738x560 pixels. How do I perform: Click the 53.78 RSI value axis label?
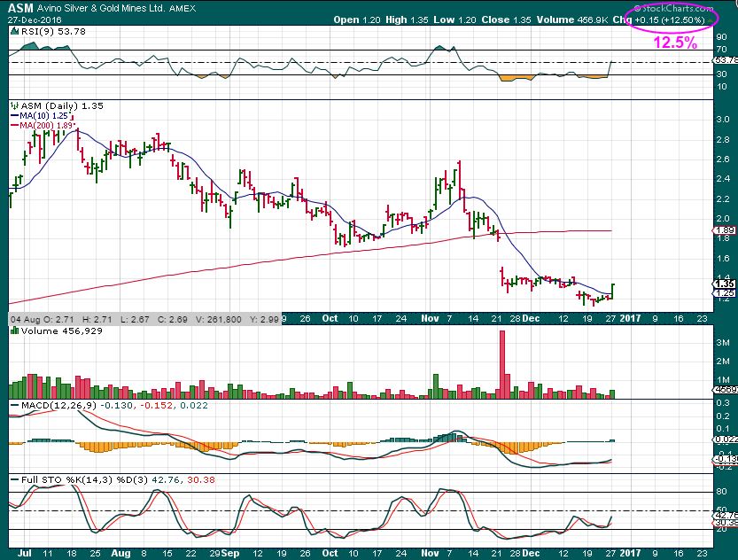coord(726,61)
